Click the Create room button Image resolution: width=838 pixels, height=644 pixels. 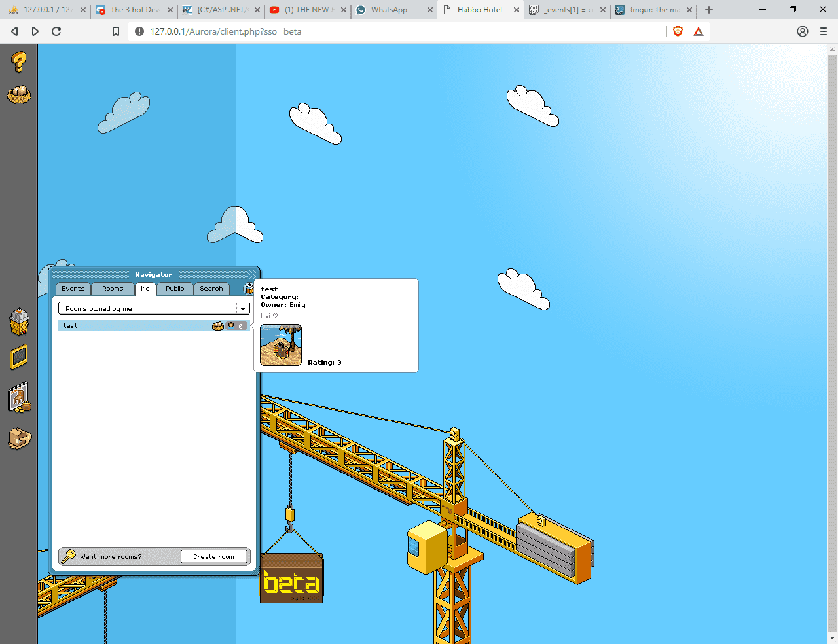(x=214, y=557)
